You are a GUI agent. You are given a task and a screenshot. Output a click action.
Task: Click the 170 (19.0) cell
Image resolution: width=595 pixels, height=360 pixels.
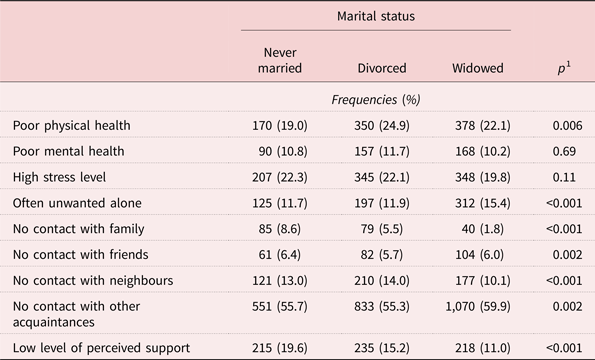pos(280,126)
